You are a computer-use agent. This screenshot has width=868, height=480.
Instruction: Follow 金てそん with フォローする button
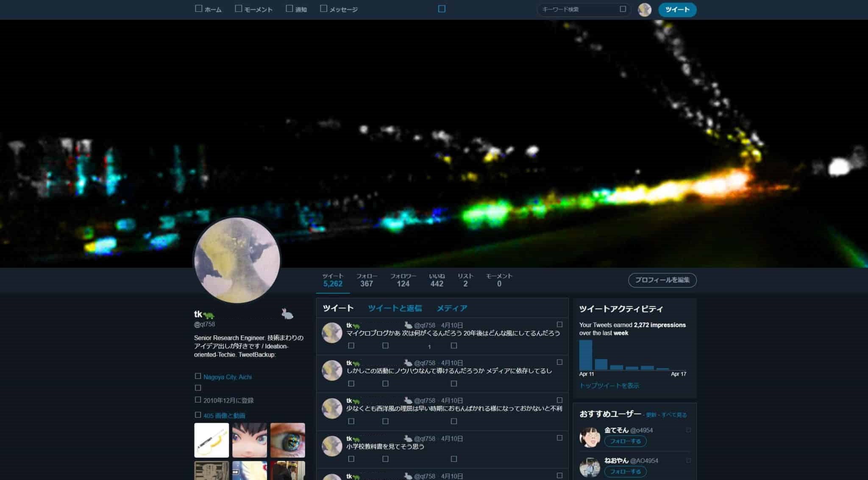(625, 441)
